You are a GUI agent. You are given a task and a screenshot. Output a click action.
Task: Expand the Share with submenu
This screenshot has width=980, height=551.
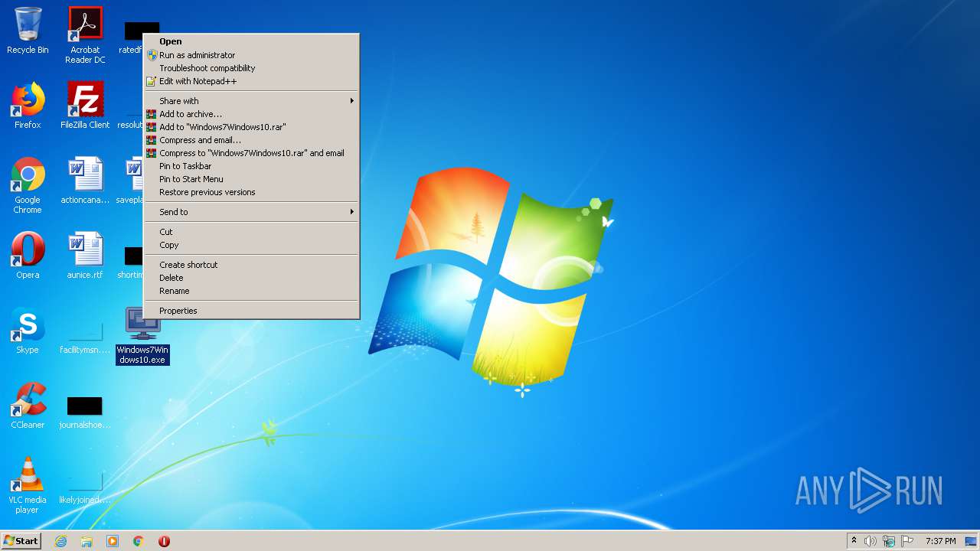252,101
